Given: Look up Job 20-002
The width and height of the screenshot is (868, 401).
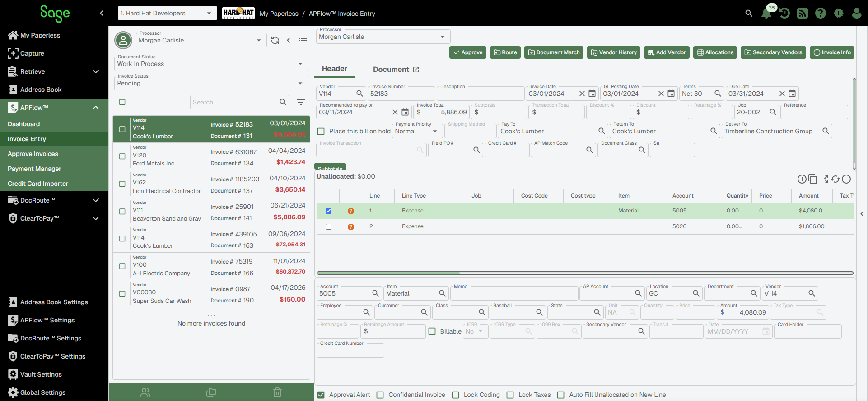Looking at the screenshot, I should [773, 112].
